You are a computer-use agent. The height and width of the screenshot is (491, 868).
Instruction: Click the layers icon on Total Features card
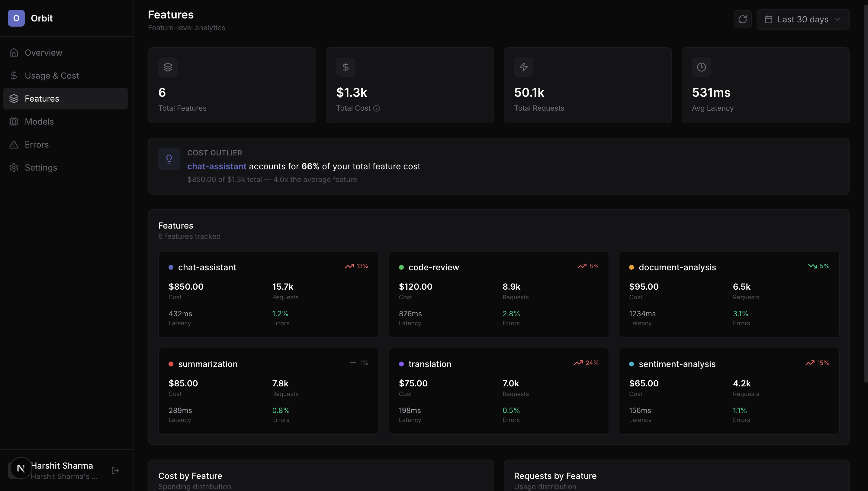click(168, 67)
